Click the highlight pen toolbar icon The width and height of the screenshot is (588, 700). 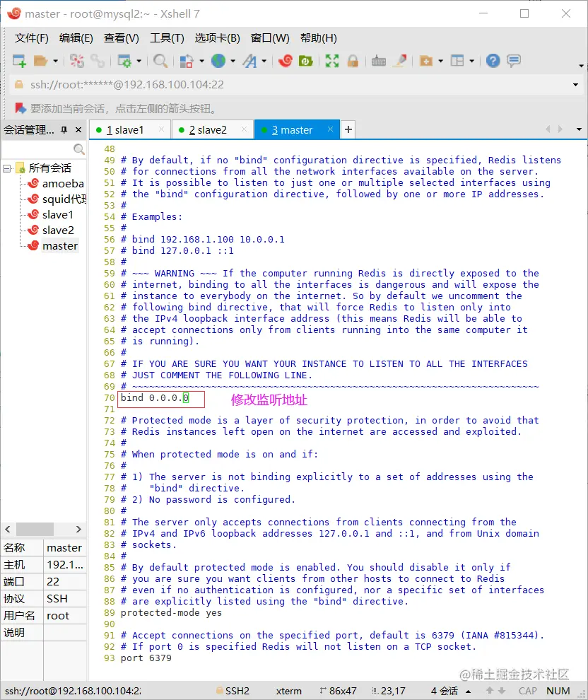pyautogui.click(x=400, y=61)
